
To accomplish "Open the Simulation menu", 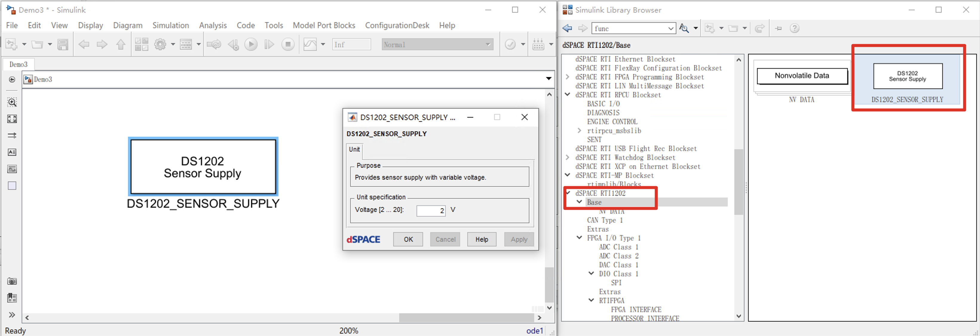I will (x=170, y=25).
